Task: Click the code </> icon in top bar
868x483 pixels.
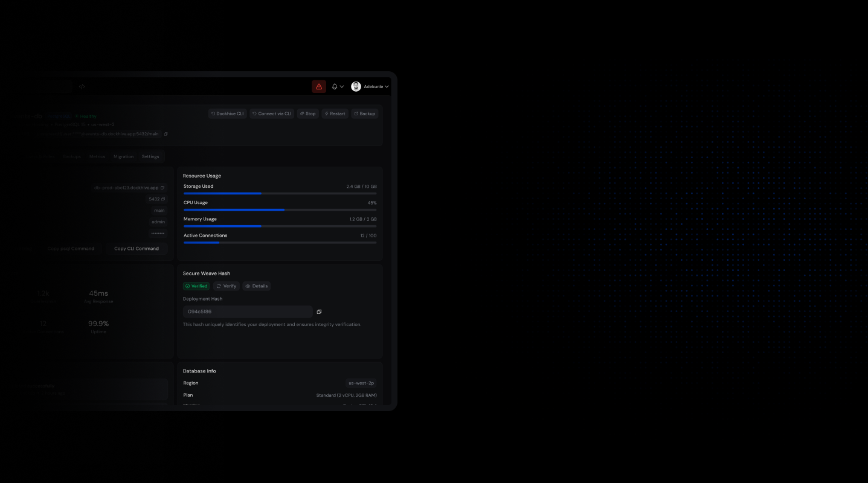Action: tap(82, 86)
